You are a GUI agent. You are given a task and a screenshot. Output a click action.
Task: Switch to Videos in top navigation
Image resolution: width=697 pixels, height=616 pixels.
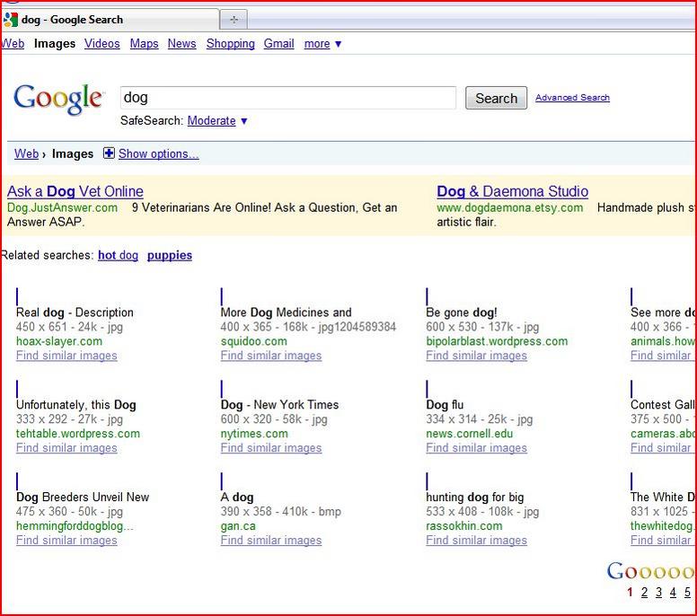pos(101,43)
